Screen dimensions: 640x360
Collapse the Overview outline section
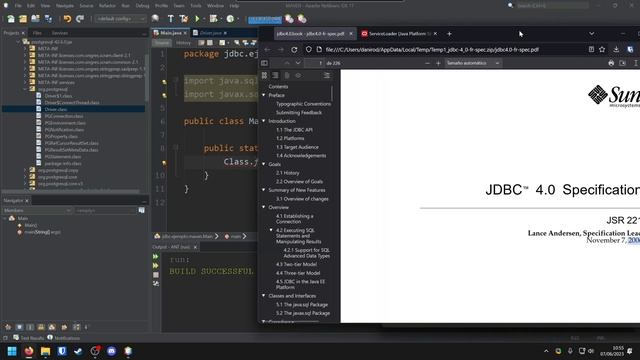point(264,207)
